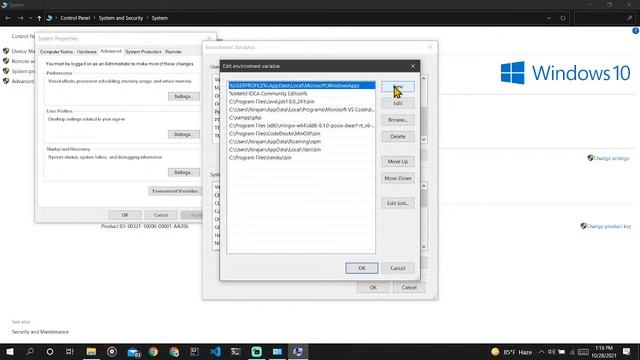This screenshot has width=640, height=360.
Task: Cancel the Edit environment variable dialog
Action: [398, 268]
